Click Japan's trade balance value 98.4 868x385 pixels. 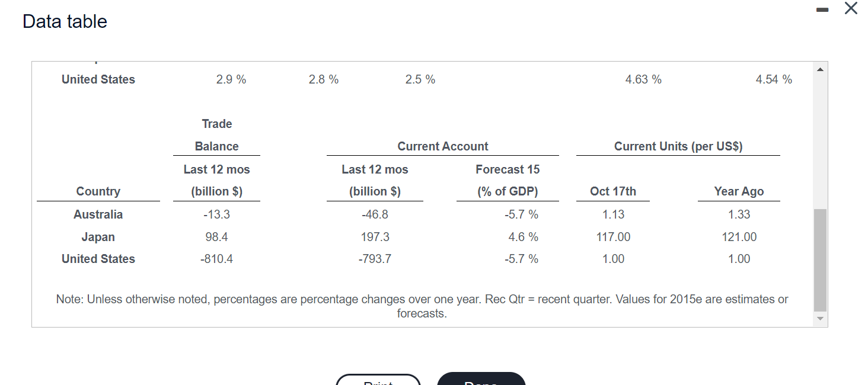[x=216, y=236]
